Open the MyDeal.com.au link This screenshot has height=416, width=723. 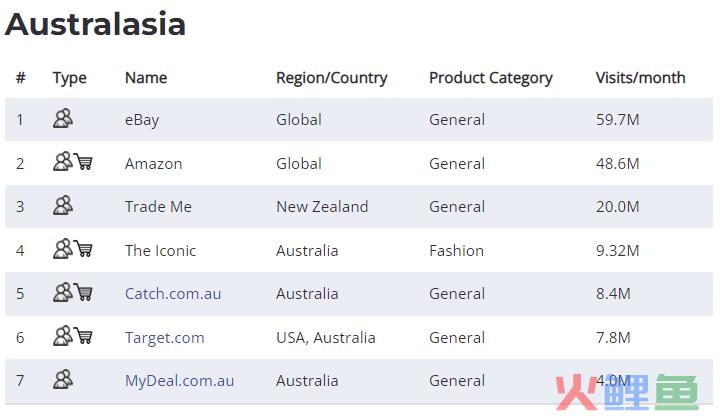(x=179, y=381)
